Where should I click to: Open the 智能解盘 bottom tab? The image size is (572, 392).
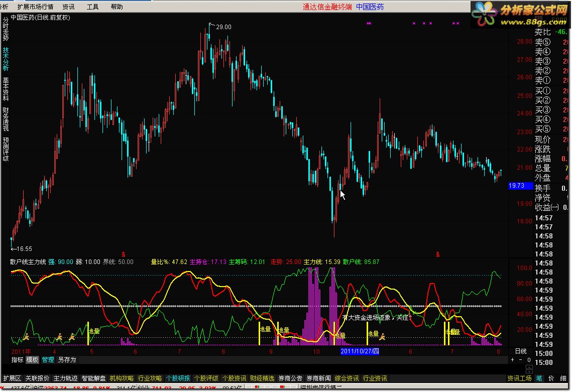point(93,378)
